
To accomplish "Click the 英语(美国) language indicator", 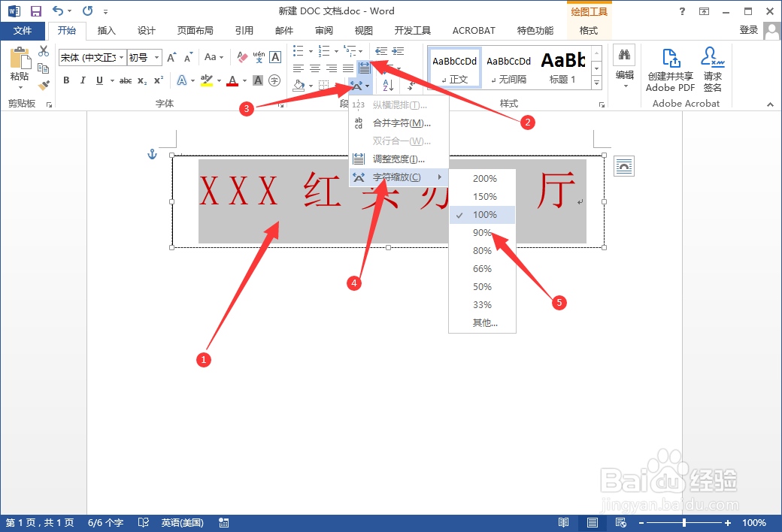I will pos(183,522).
